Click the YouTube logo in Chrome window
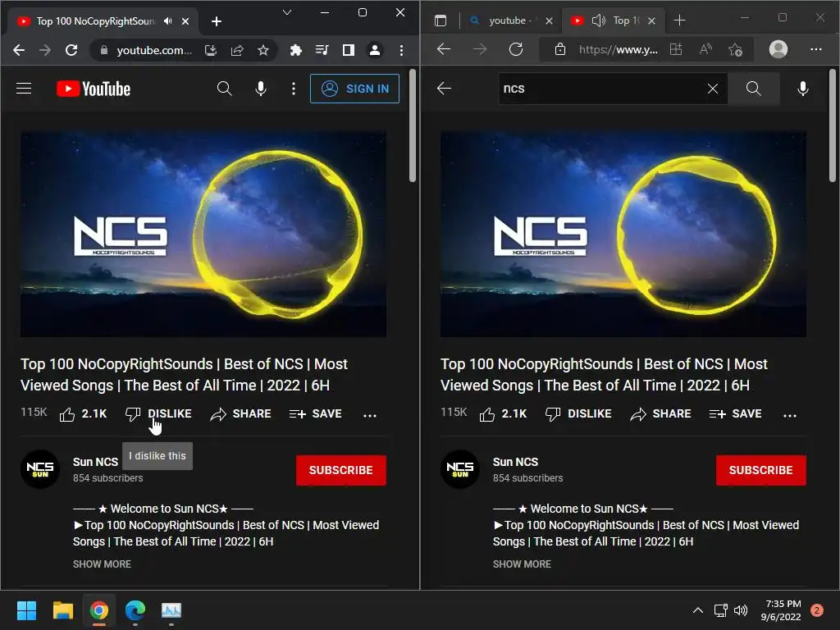840x630 pixels. [94, 89]
